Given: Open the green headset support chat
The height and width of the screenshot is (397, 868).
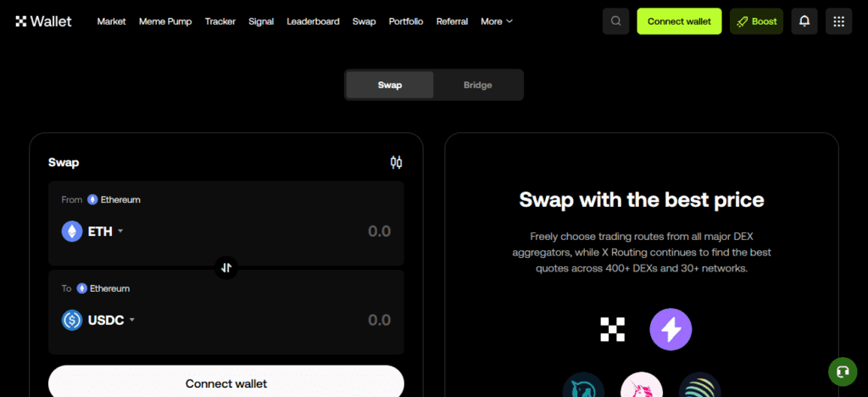Looking at the screenshot, I should [843, 372].
